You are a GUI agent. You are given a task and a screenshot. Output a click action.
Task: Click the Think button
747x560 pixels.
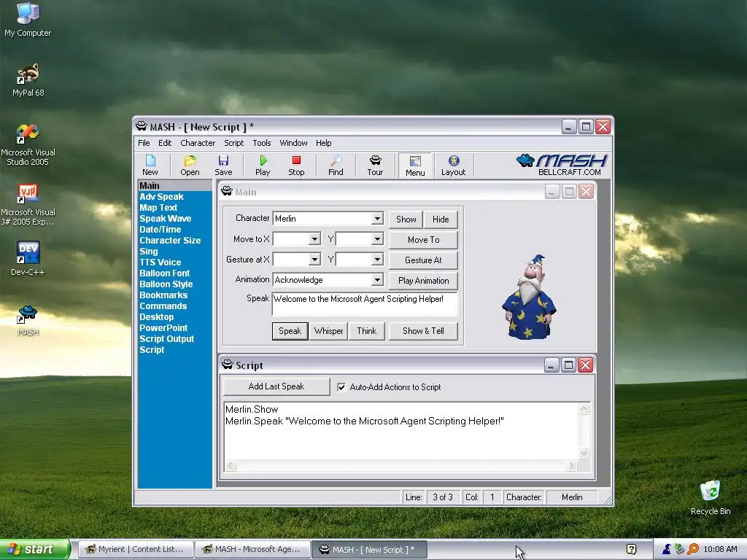(x=367, y=331)
